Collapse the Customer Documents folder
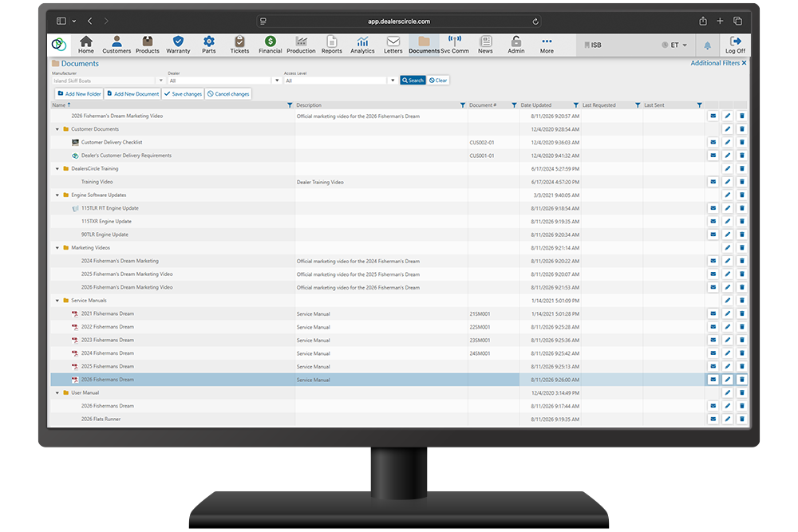 [57, 129]
